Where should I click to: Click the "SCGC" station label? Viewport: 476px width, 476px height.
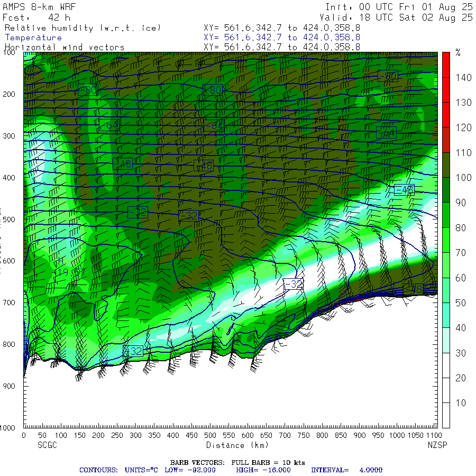(48, 445)
